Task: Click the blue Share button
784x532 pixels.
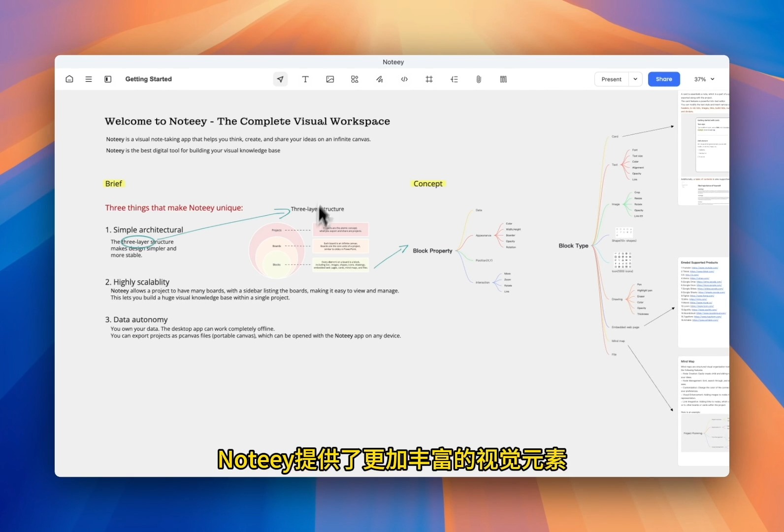Action: (x=664, y=79)
